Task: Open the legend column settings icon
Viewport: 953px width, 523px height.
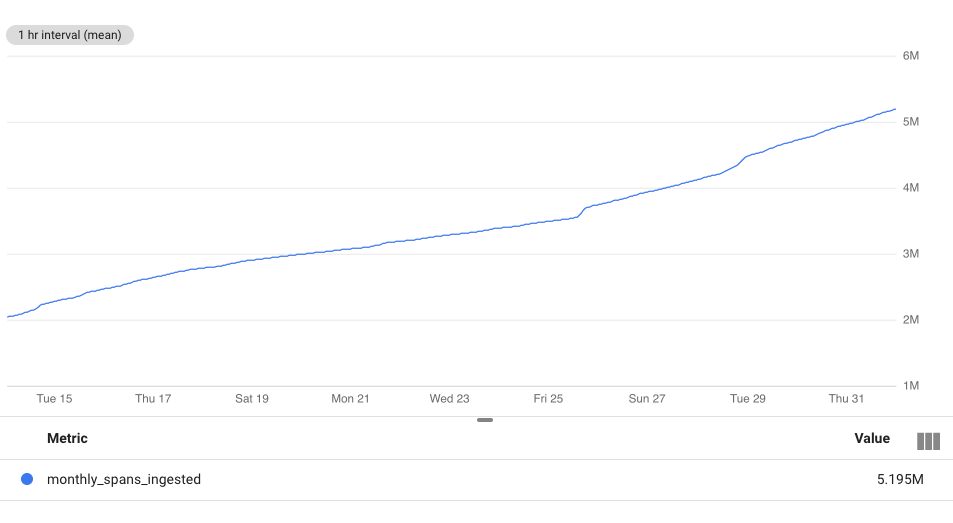Action: [x=928, y=441]
